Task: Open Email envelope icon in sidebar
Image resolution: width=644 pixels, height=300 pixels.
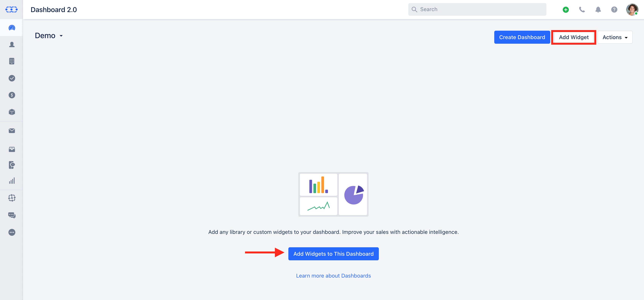Action: pyautogui.click(x=12, y=131)
